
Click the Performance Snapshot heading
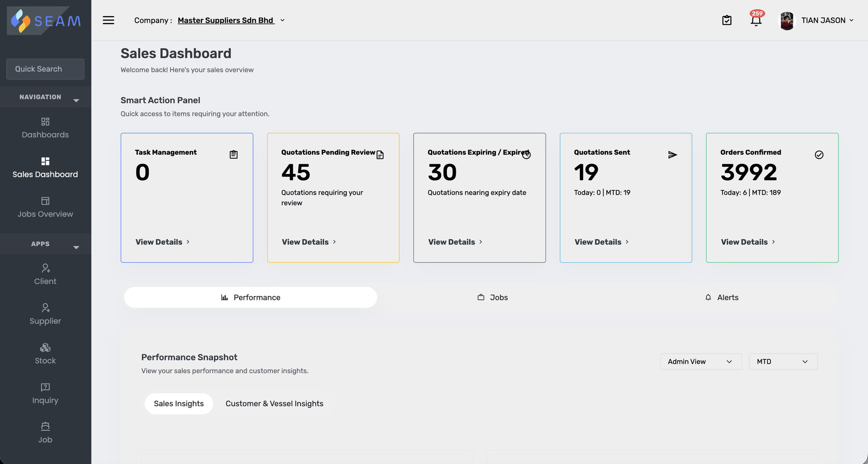189,358
